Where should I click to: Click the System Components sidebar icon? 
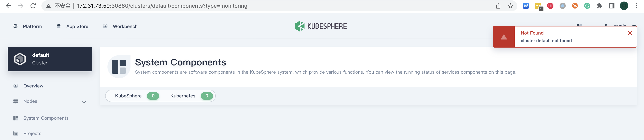click(x=16, y=118)
